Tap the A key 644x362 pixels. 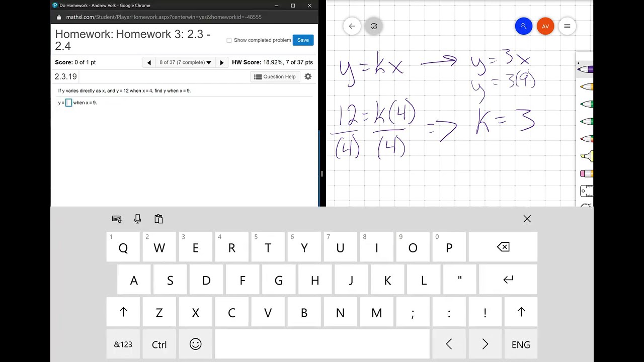point(134,280)
